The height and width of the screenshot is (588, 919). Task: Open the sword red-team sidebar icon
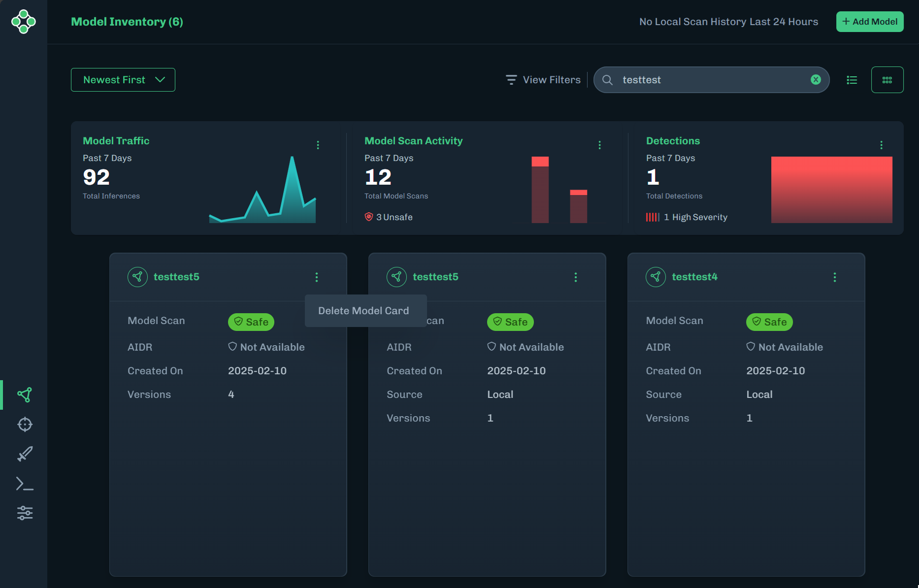point(25,454)
